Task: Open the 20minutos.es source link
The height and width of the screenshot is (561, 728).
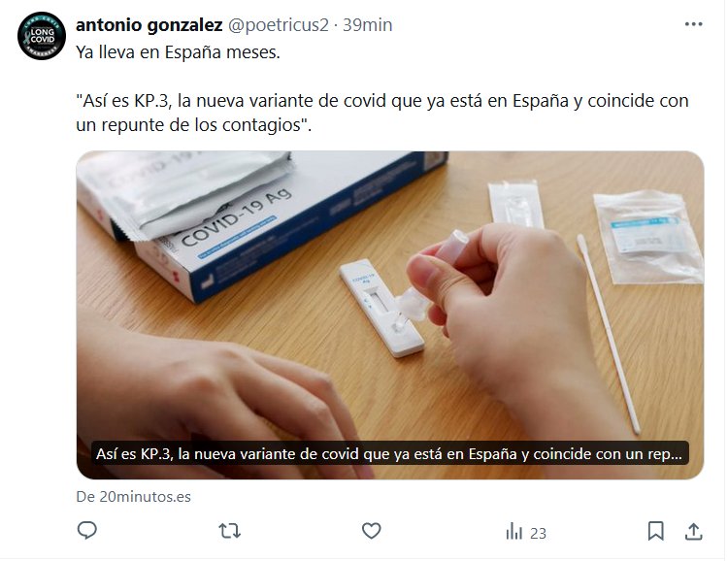Action: pyautogui.click(x=133, y=496)
